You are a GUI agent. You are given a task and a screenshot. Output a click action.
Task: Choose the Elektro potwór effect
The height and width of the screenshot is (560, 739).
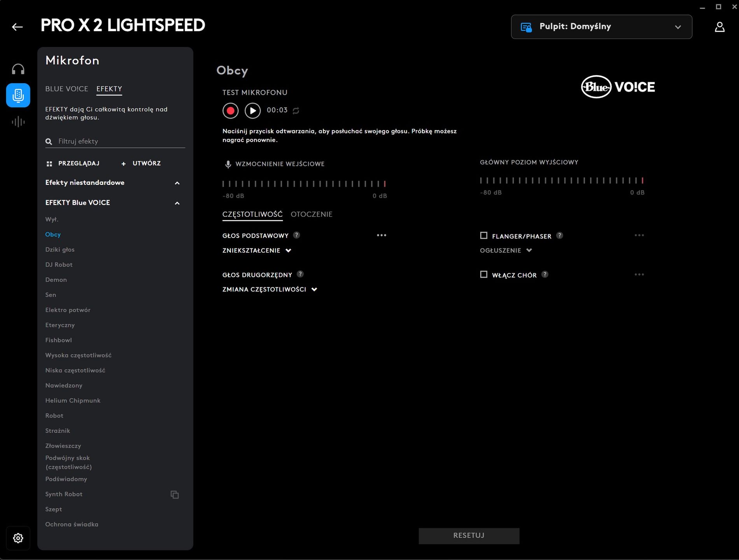[x=68, y=310]
